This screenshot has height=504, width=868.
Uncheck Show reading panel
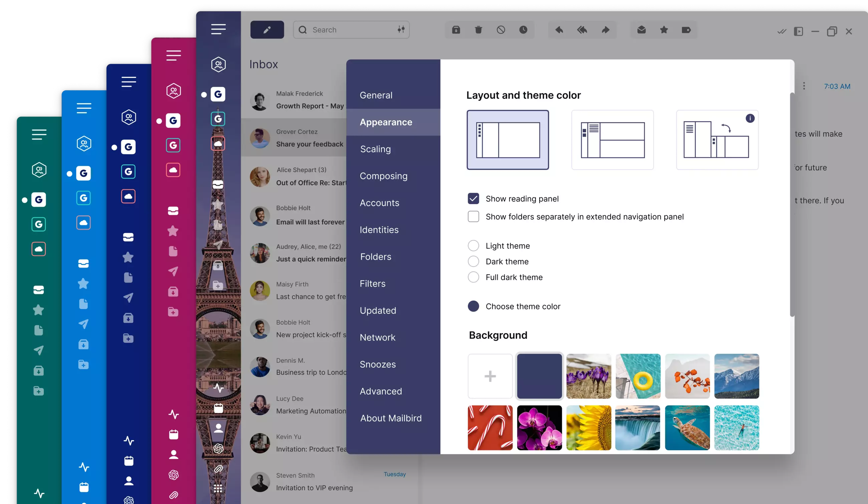473,198
